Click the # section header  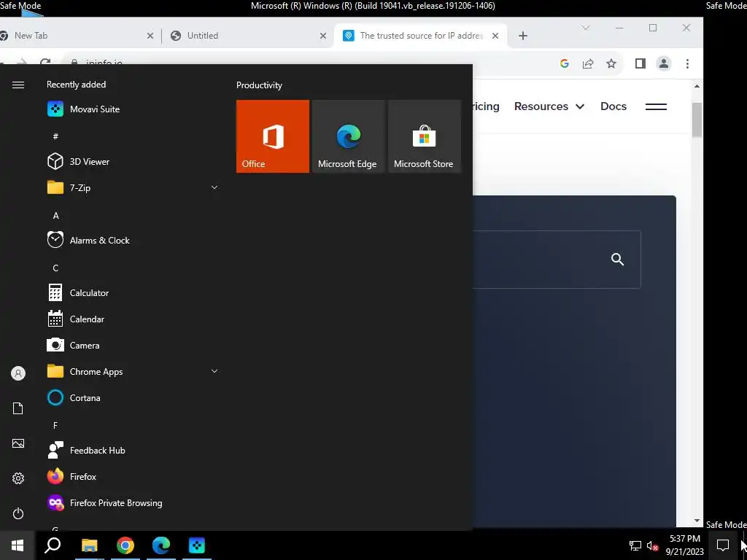point(55,136)
